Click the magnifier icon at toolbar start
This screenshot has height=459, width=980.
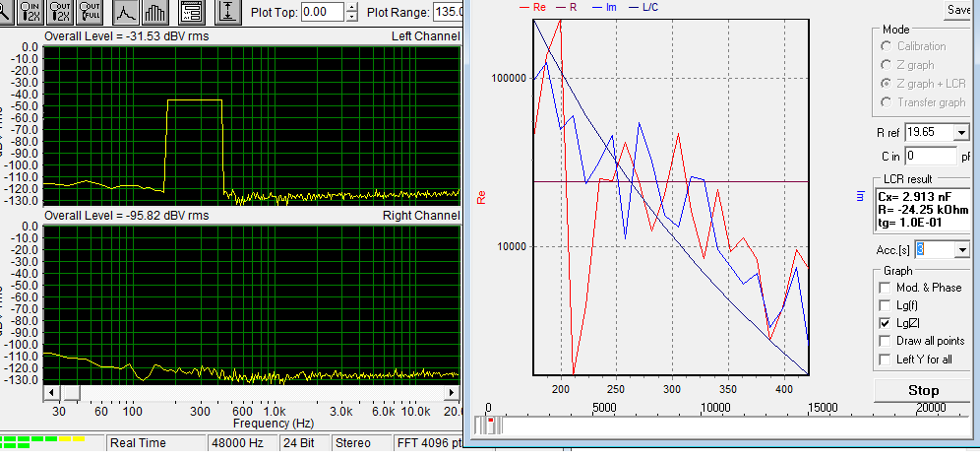click(x=5, y=12)
